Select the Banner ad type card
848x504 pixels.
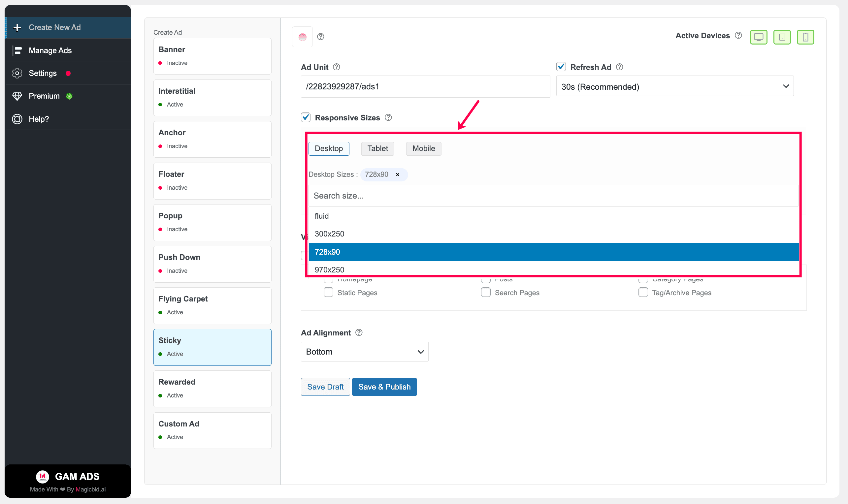click(x=212, y=56)
